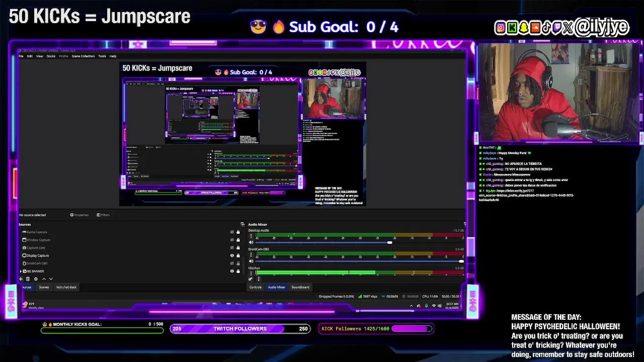Click the Game Capture source icon

point(24,232)
